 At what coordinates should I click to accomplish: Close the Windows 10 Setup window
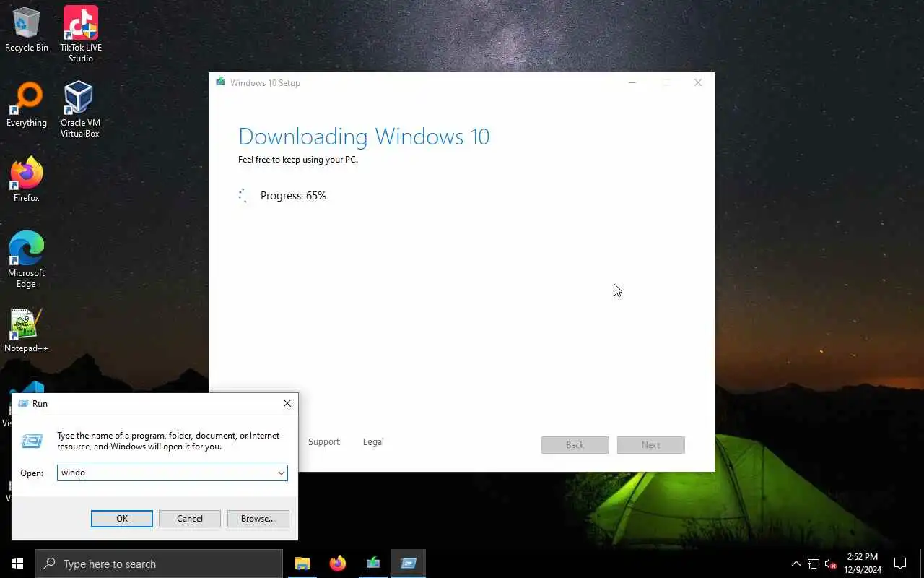tap(698, 82)
